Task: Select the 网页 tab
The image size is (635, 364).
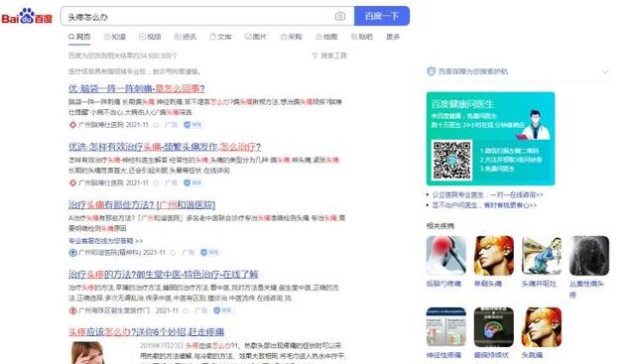Action: click(x=79, y=37)
